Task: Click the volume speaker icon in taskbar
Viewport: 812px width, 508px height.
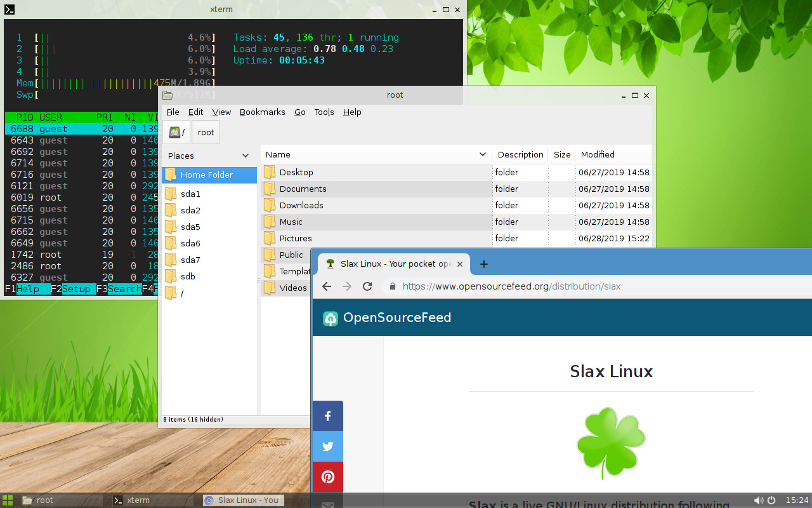Action: [759, 500]
